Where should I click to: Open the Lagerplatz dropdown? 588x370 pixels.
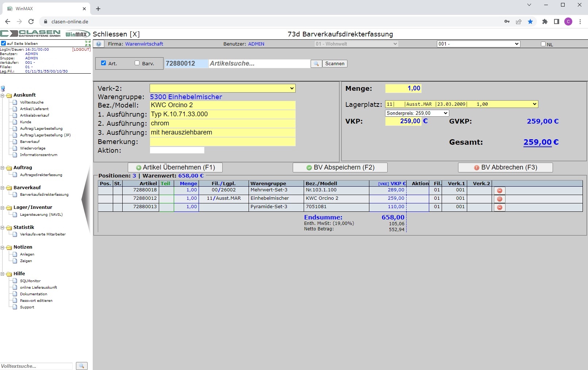tap(462, 104)
